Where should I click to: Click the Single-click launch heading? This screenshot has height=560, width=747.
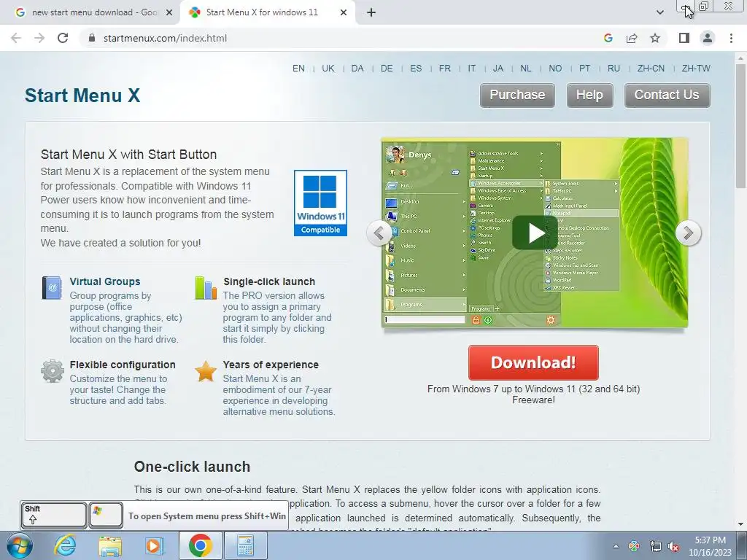coord(269,281)
